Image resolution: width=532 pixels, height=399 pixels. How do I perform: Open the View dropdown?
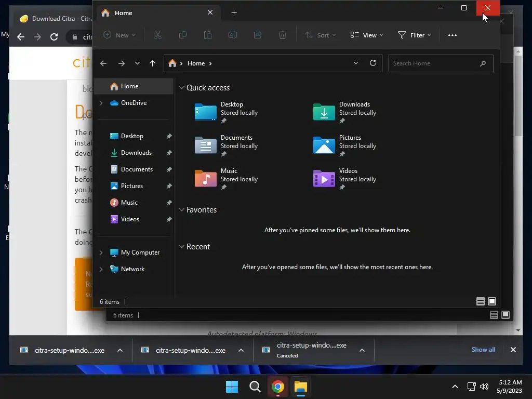pos(366,35)
